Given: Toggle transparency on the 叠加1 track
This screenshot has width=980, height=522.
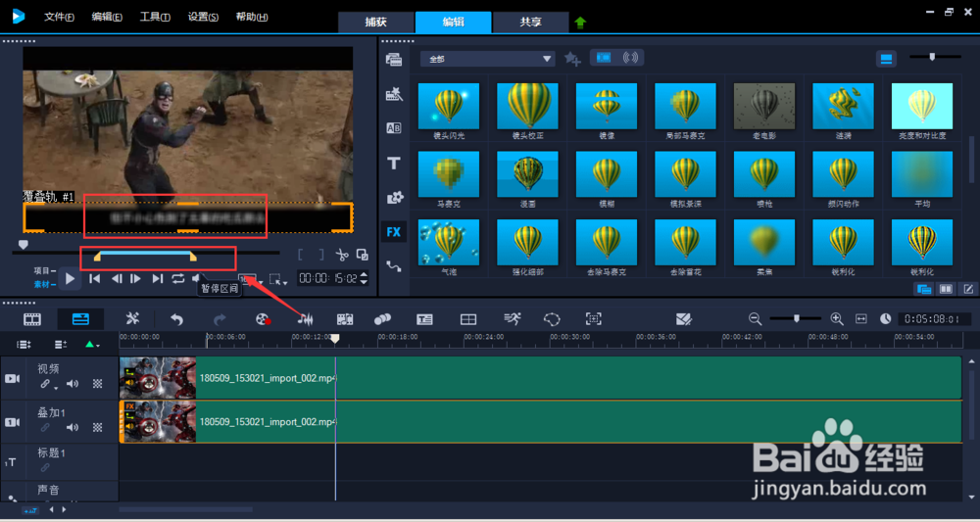Looking at the screenshot, I should point(97,428).
